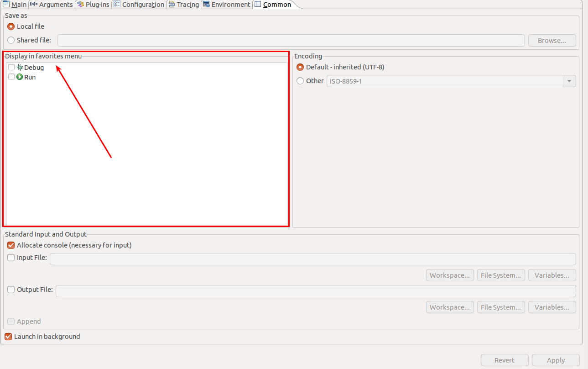Click the Apply button
Viewport: 588px width, 369px height.
(556, 360)
